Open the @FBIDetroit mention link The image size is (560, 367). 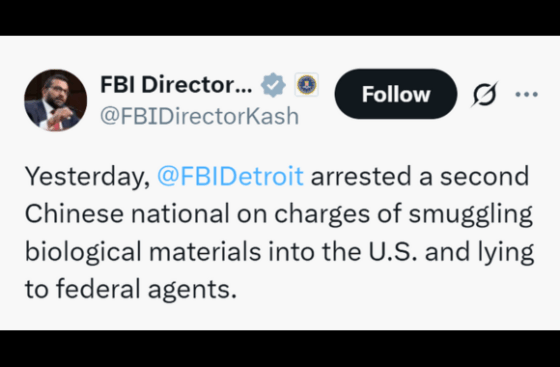pos(230,176)
